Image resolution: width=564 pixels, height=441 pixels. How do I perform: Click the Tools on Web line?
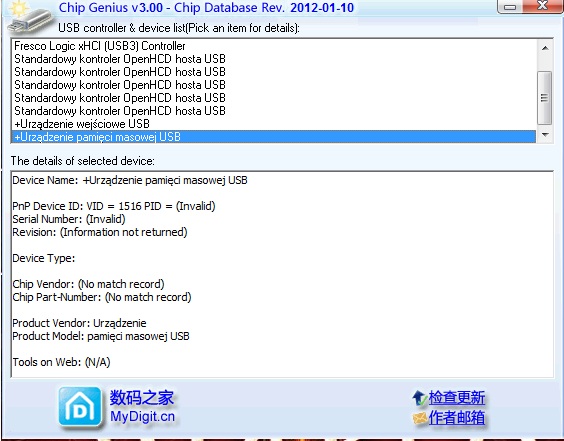coord(61,362)
